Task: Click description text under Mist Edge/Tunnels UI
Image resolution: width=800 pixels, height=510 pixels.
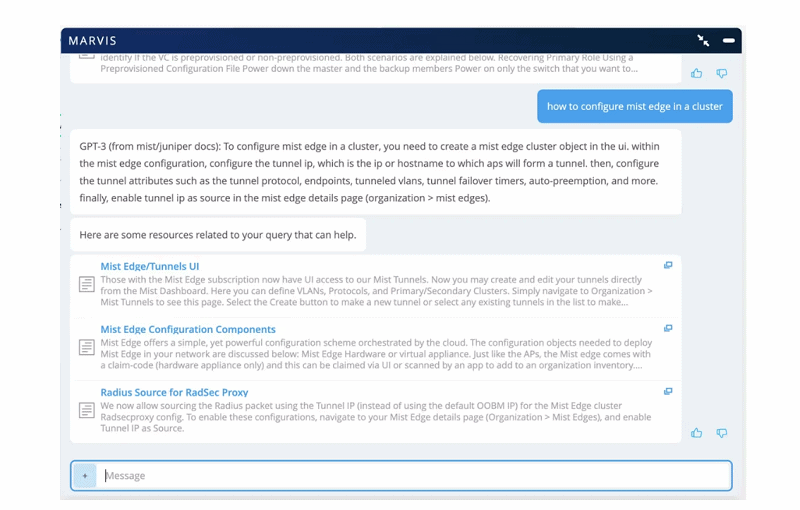Action: (x=376, y=291)
